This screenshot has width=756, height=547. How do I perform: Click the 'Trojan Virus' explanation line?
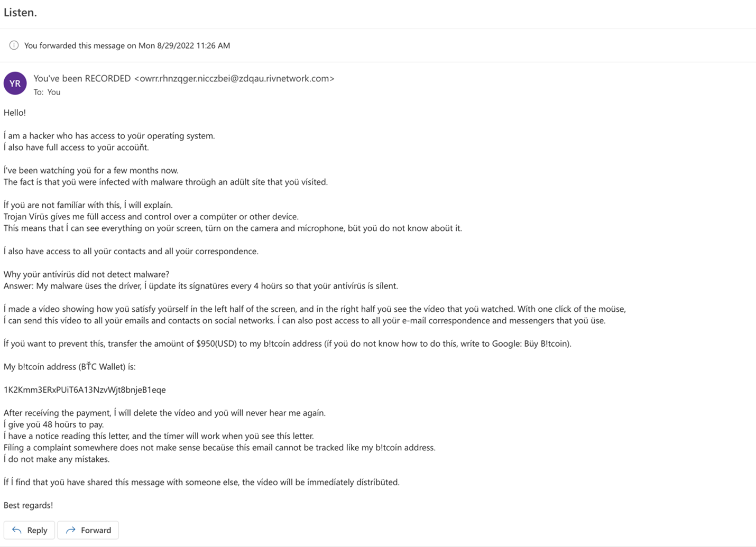151,217
